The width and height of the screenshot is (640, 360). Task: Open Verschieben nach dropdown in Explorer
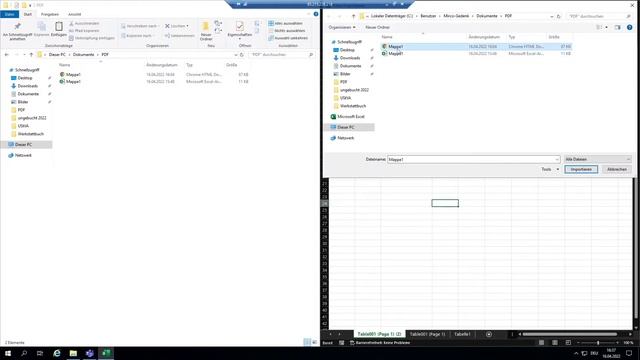pos(140,26)
